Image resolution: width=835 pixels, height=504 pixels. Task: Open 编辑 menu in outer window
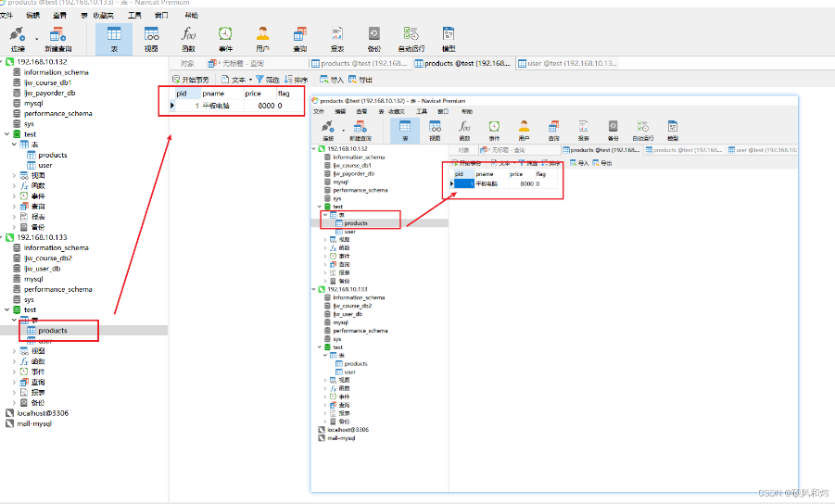(33, 16)
